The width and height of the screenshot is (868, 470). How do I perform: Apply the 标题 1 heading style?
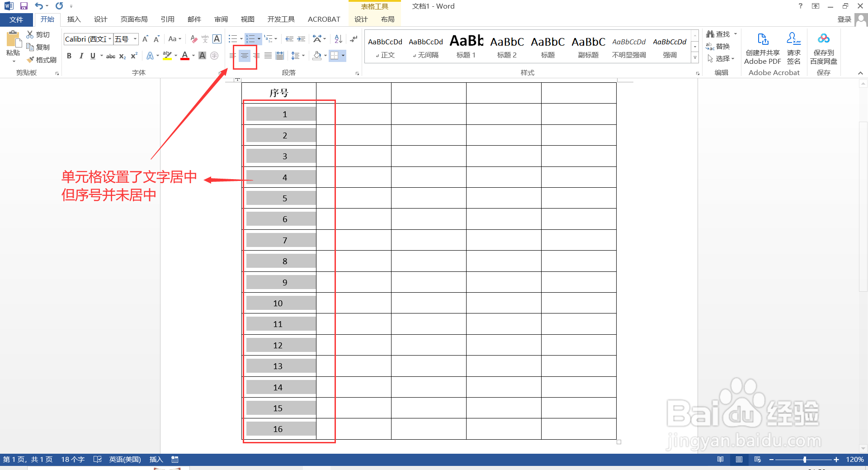466,46
